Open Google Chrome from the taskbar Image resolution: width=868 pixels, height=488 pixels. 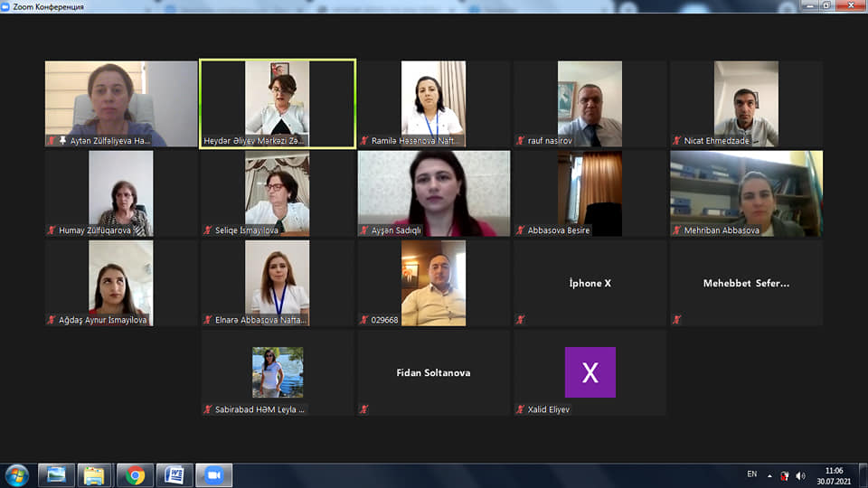pyautogui.click(x=136, y=474)
